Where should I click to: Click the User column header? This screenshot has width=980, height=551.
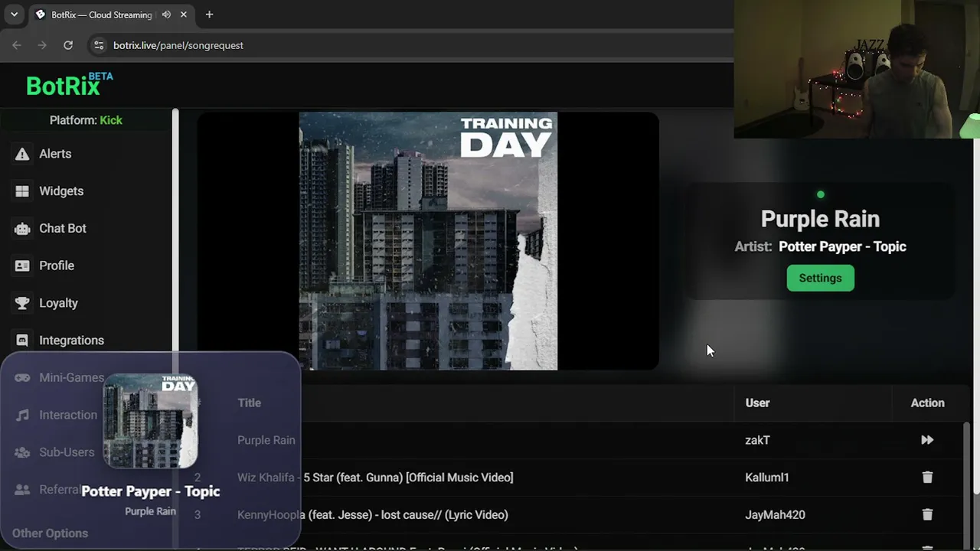(757, 403)
